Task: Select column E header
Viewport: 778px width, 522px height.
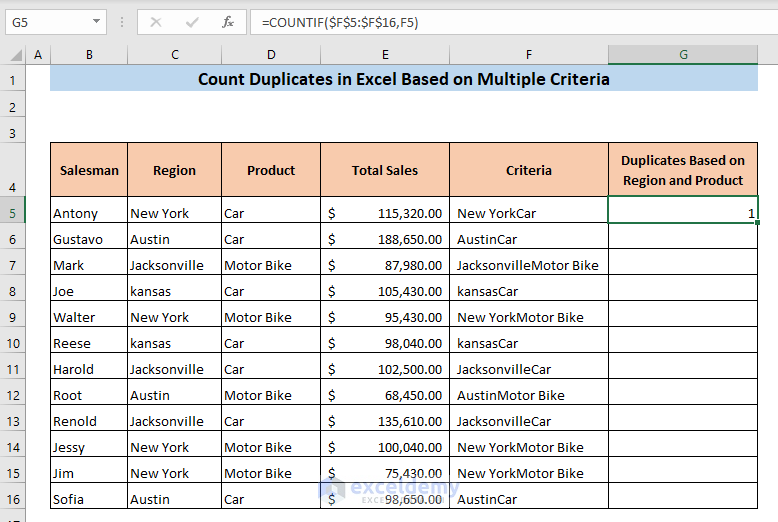Action: [385, 55]
